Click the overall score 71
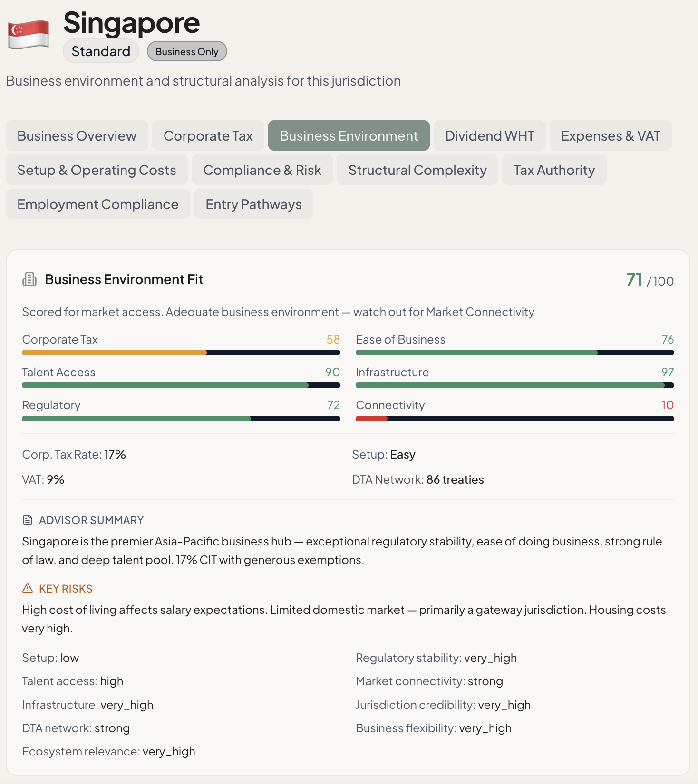The width and height of the screenshot is (698, 784). 634,279
